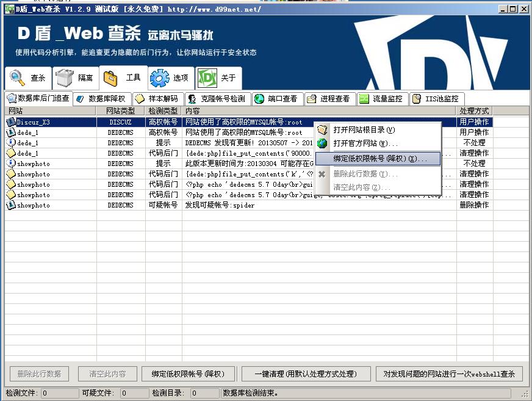Choose 绑定低权限帐号(降权) in the context menu
532x401 pixels.
(378, 159)
